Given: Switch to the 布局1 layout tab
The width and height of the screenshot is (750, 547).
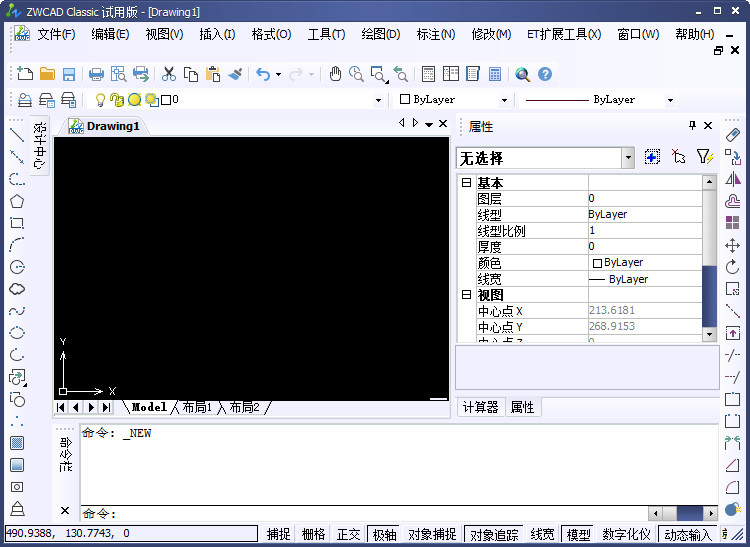Looking at the screenshot, I should 197,407.
